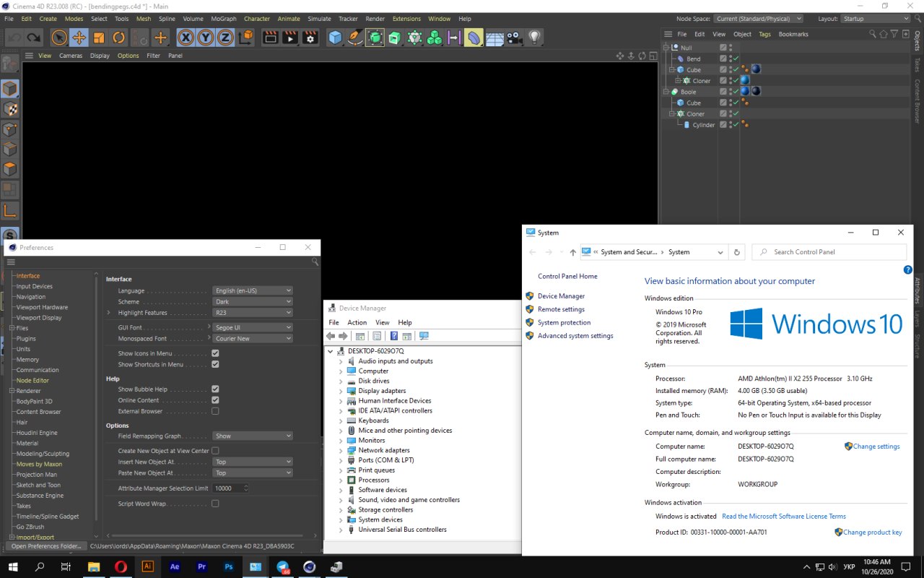
Task: Add a Light object from the toolbar
Action: (534, 38)
